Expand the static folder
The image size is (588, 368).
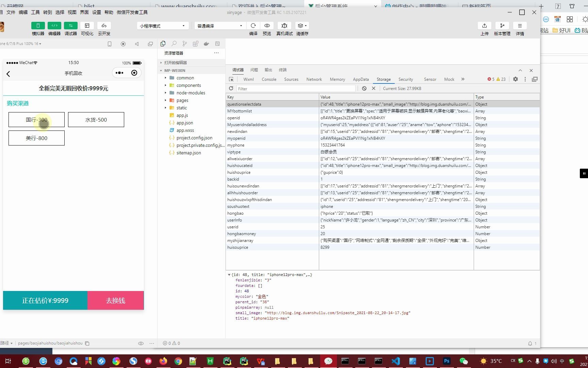click(181, 108)
